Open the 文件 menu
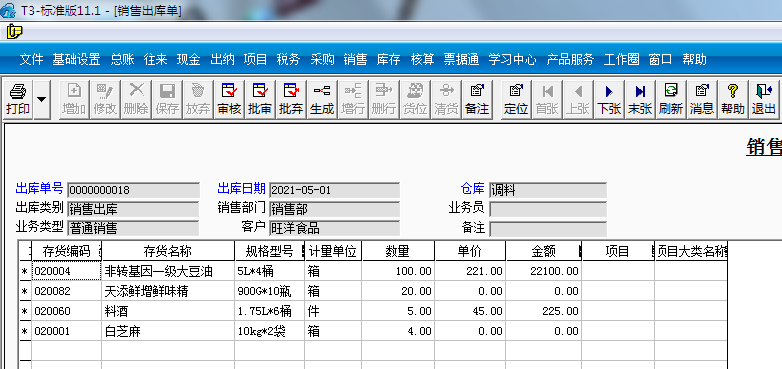Screen dimensions: 782x369 31,60
